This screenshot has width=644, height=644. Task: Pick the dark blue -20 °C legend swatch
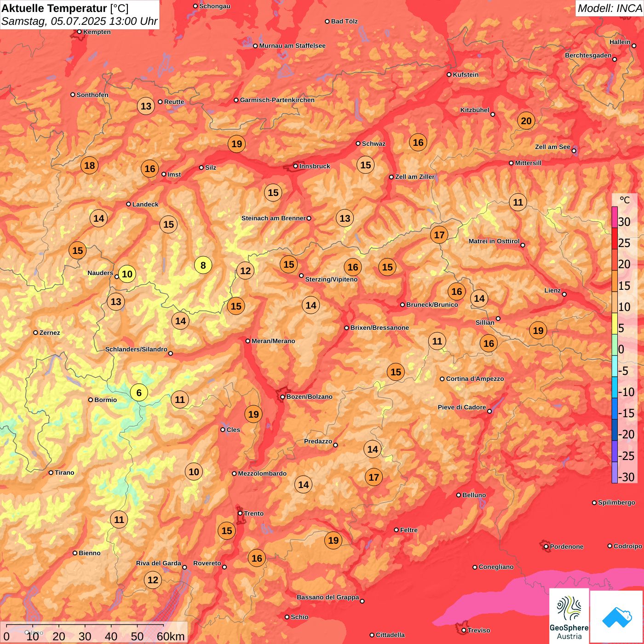point(615,430)
